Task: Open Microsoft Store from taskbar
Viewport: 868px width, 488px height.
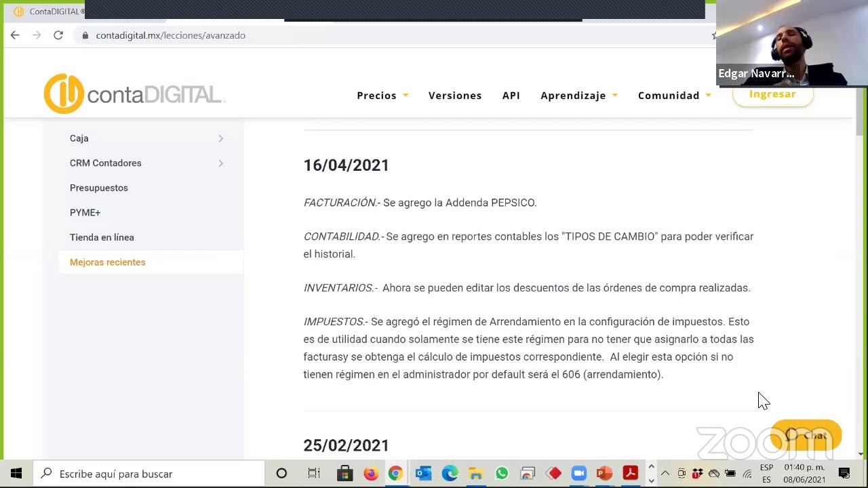Action: tap(344, 474)
